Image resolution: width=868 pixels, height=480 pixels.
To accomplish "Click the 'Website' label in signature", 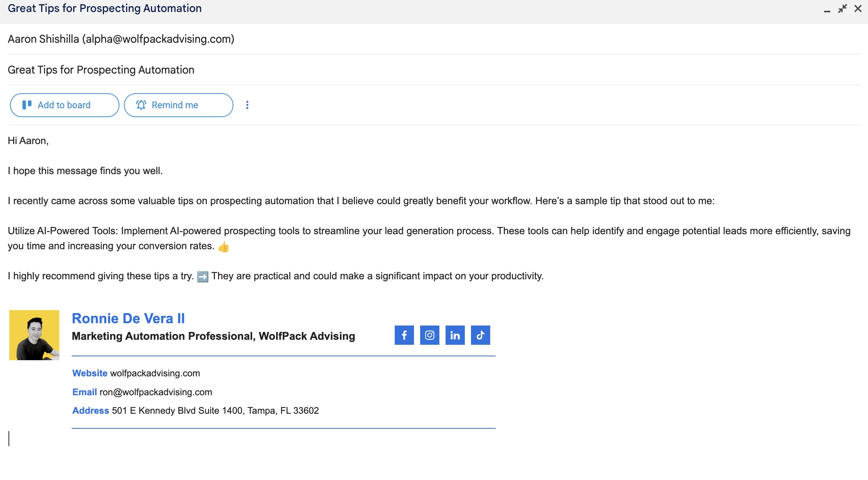I will click(90, 373).
